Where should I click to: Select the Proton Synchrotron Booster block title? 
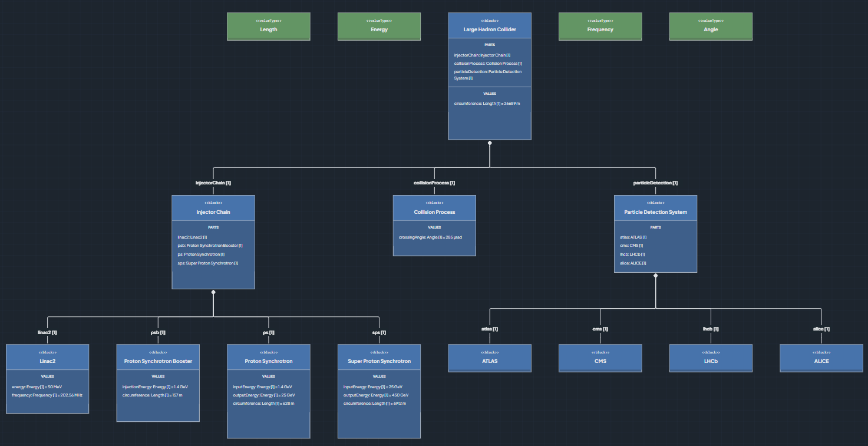tap(158, 361)
